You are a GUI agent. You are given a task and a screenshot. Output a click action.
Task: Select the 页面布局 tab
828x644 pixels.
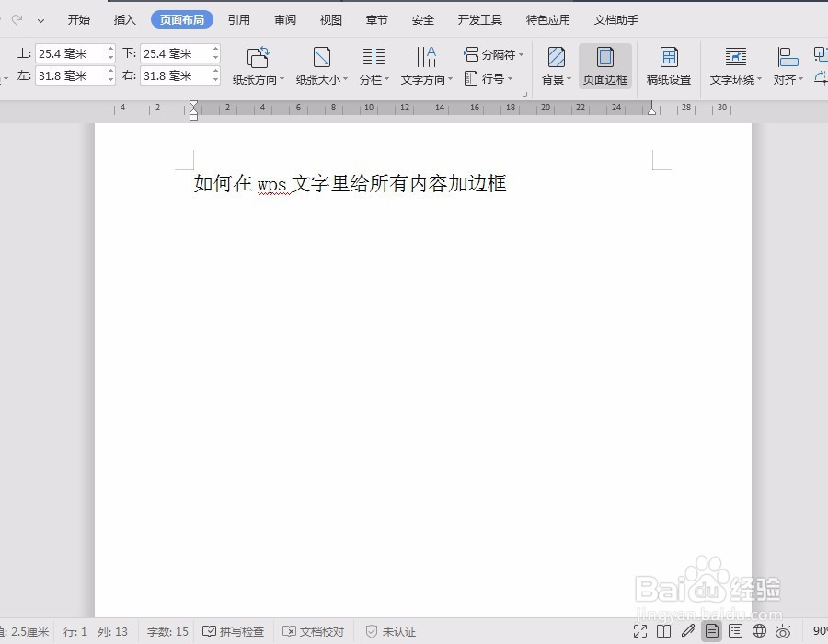182,19
